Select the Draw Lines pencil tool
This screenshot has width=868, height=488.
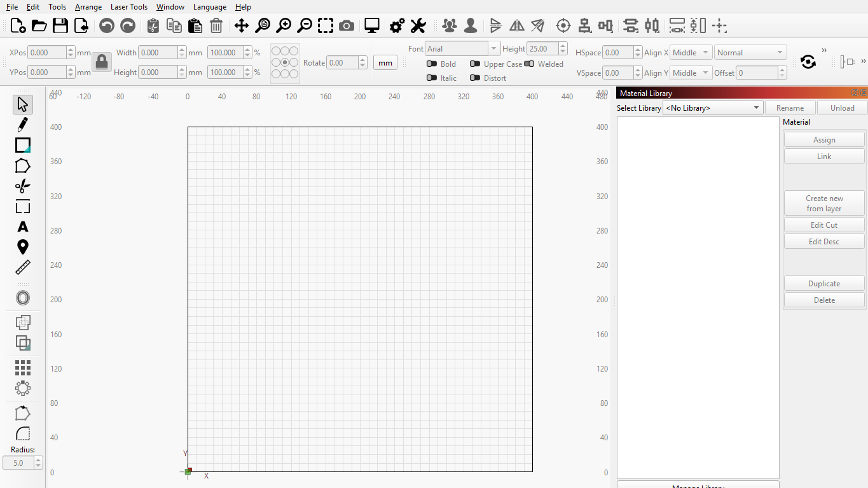tap(23, 125)
